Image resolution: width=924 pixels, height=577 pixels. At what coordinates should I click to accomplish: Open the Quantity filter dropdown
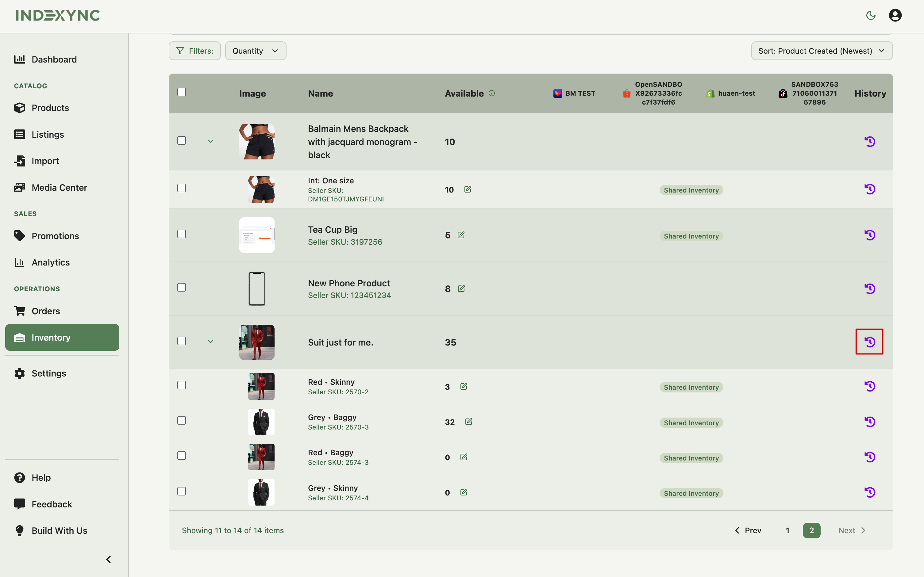(256, 51)
